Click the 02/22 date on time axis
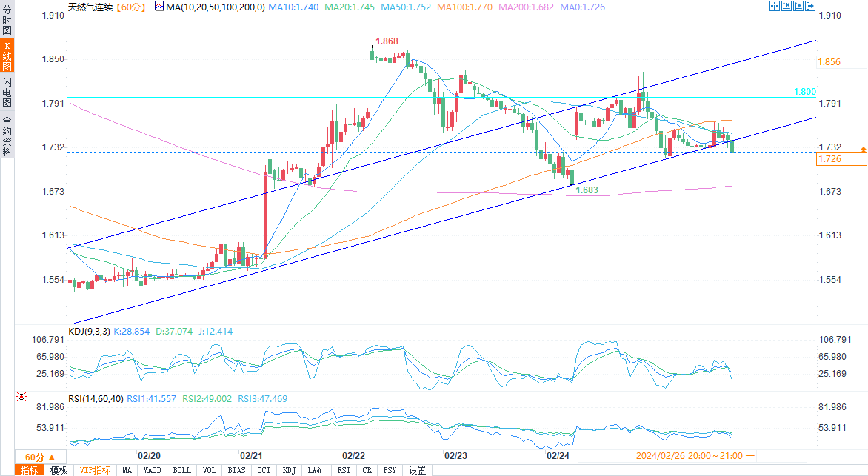Viewport: 868px width, 476px height. (x=353, y=456)
